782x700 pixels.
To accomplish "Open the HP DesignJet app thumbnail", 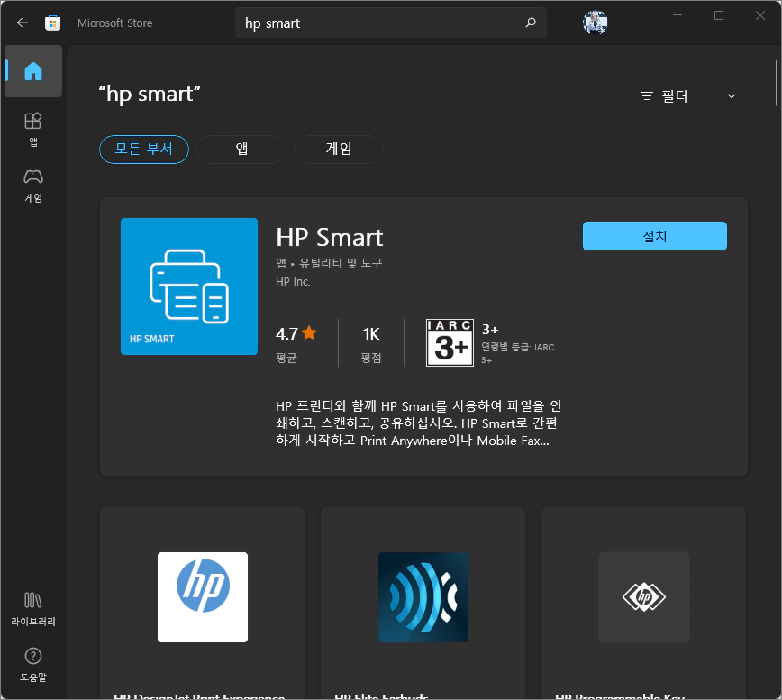I will pyautogui.click(x=203, y=596).
